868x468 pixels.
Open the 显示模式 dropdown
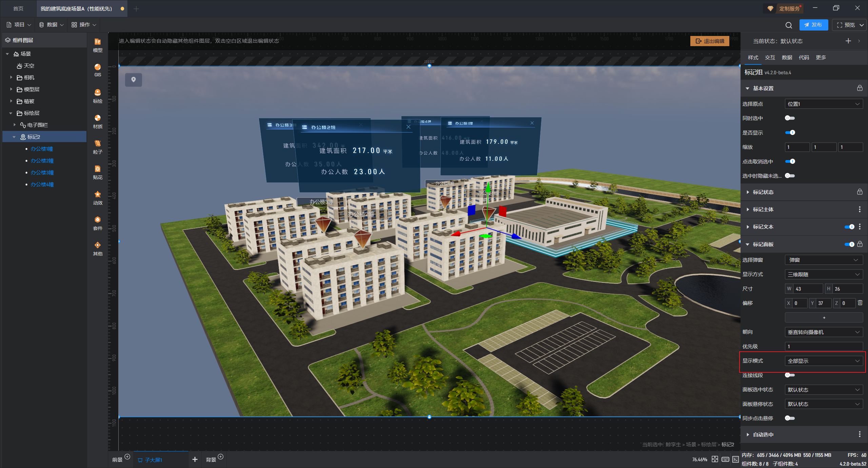click(824, 361)
